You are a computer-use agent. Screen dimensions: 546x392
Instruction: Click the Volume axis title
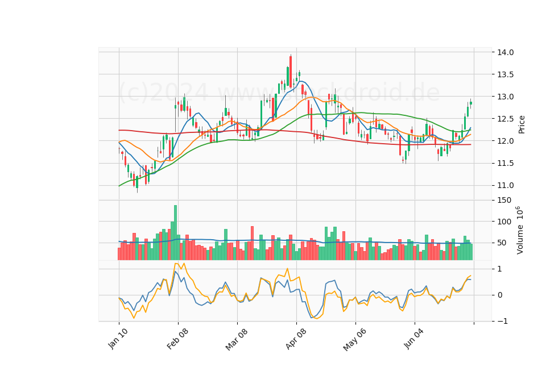pos(519,230)
